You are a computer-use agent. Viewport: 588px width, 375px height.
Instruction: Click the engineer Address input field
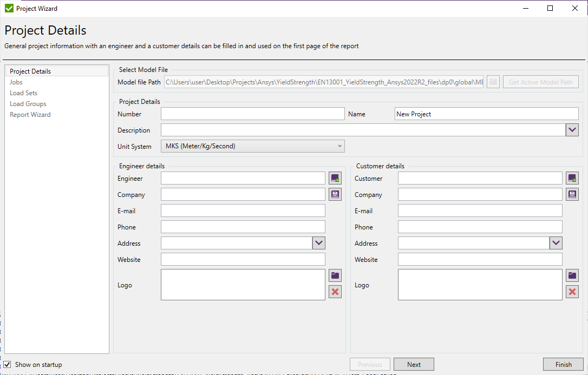tap(237, 243)
